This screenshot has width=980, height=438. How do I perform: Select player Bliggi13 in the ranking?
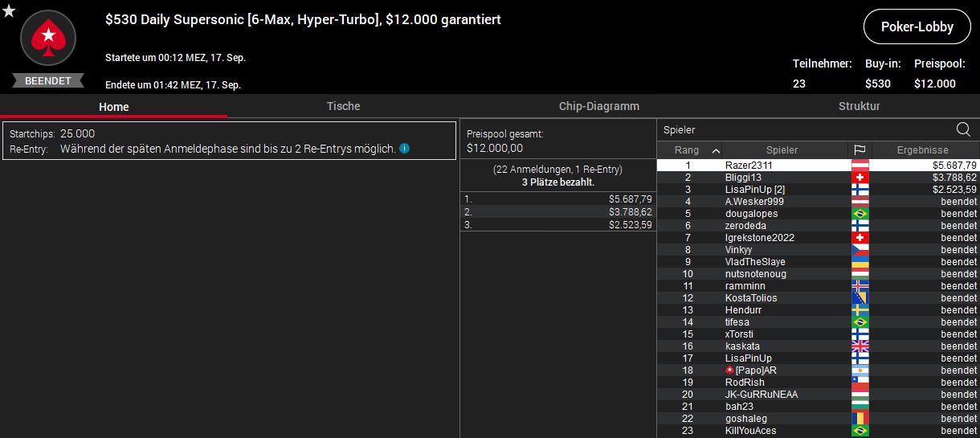743,178
